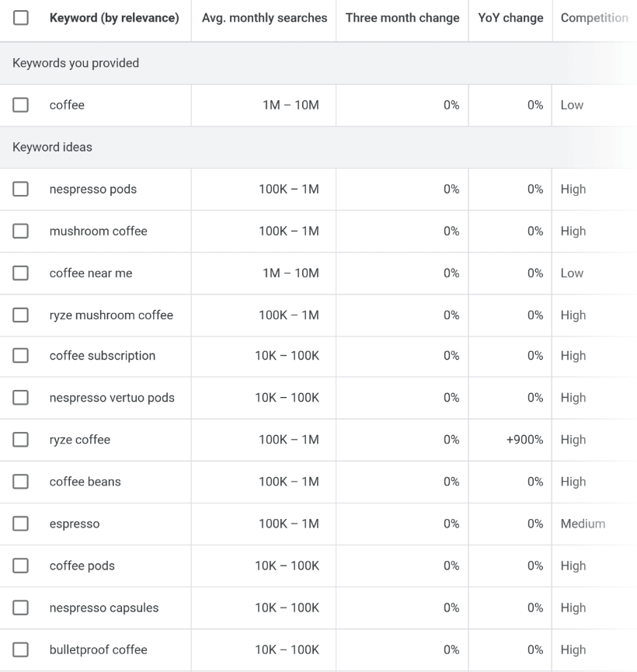Sort by the "YoY change" header
This screenshot has width=637, height=672.
510,17
